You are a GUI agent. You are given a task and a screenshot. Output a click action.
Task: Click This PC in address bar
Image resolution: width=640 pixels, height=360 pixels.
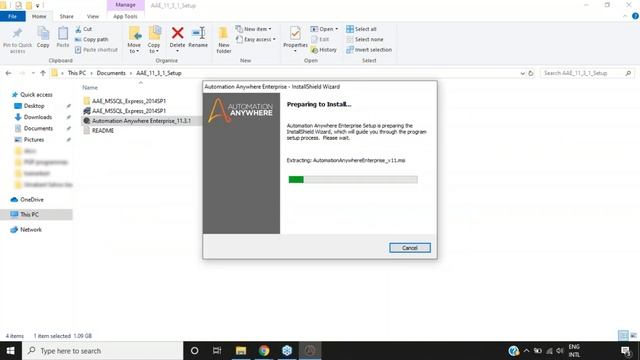[x=77, y=73]
